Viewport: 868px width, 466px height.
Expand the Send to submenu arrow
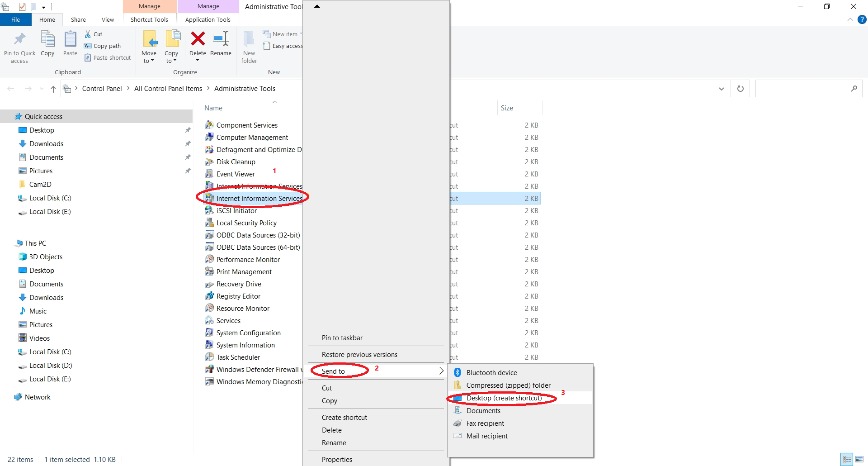pyautogui.click(x=441, y=371)
